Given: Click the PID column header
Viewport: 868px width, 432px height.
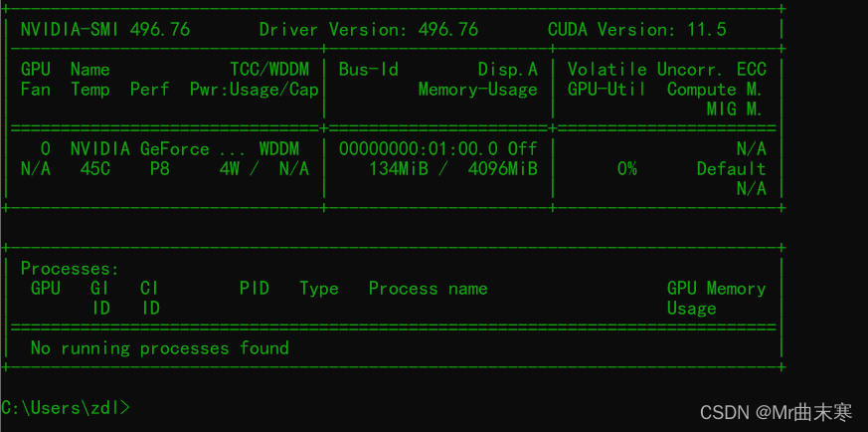Looking at the screenshot, I should tap(255, 288).
